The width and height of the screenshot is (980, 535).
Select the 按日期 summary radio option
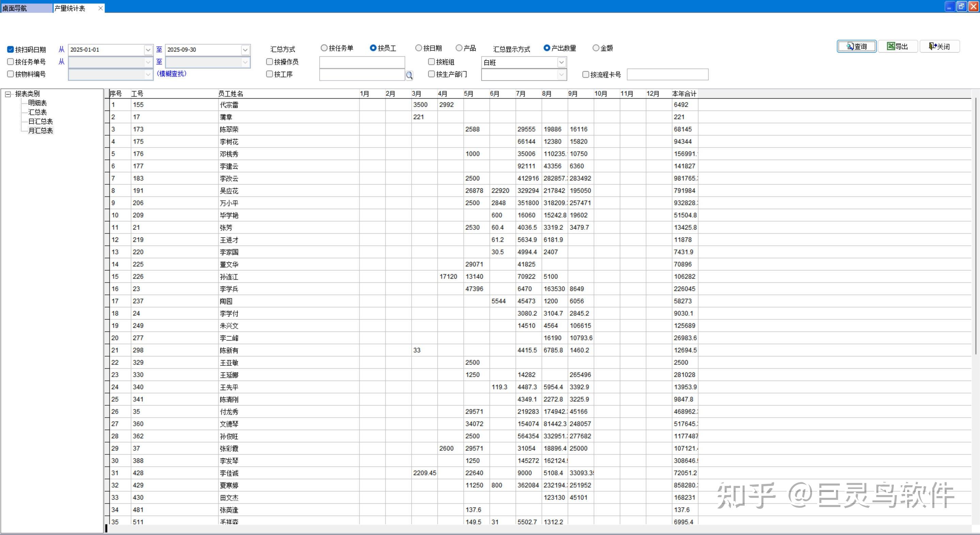(419, 48)
